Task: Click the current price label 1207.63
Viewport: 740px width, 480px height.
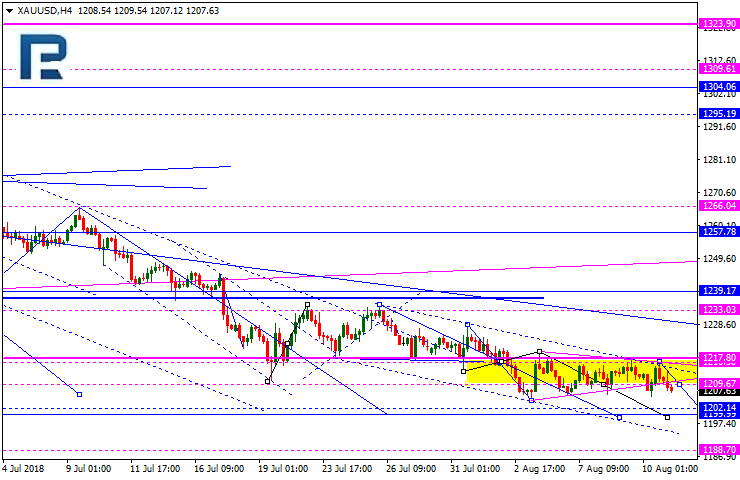Action: [719, 392]
